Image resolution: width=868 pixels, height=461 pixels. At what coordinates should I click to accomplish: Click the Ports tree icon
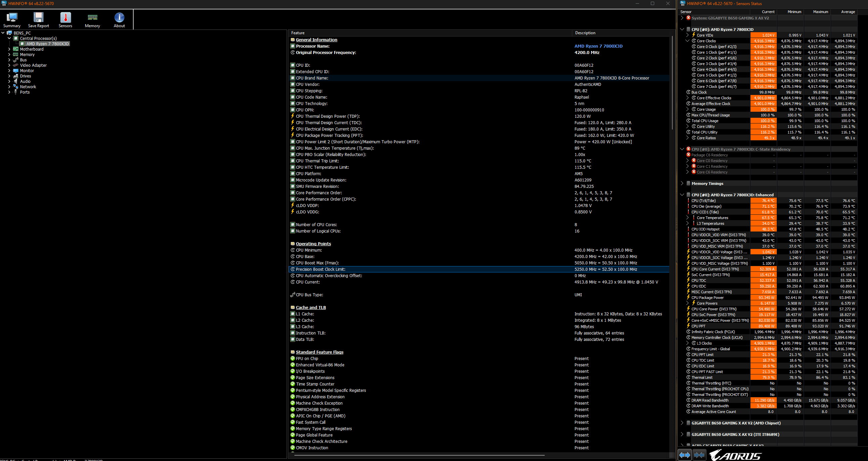(15, 92)
